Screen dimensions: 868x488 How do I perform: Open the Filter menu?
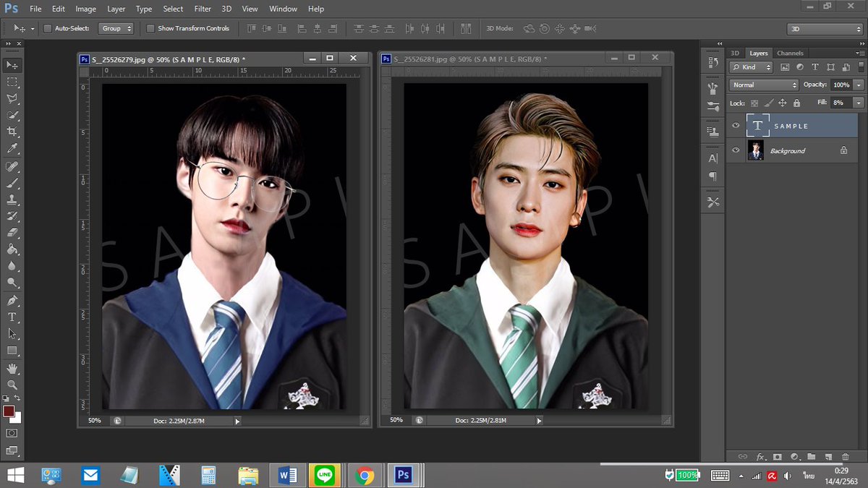203,9
